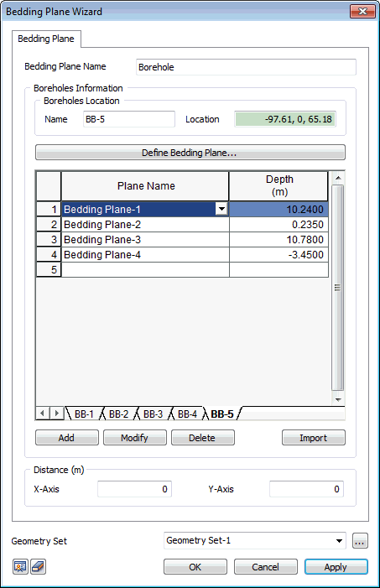Click the Add button

coord(67,438)
